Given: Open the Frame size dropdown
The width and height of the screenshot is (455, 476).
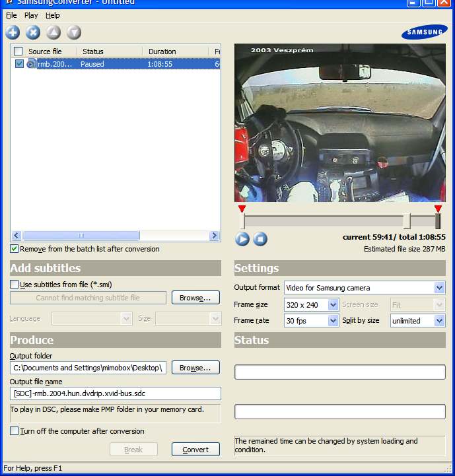Looking at the screenshot, I should tap(333, 305).
